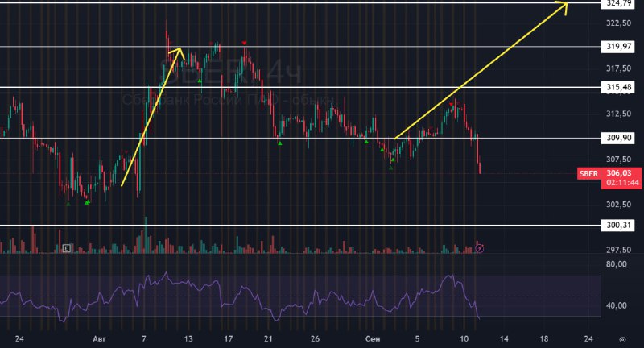This screenshot has width=644, height=348.
Task: Click the 302,50 price scale value
Action: 618,205
